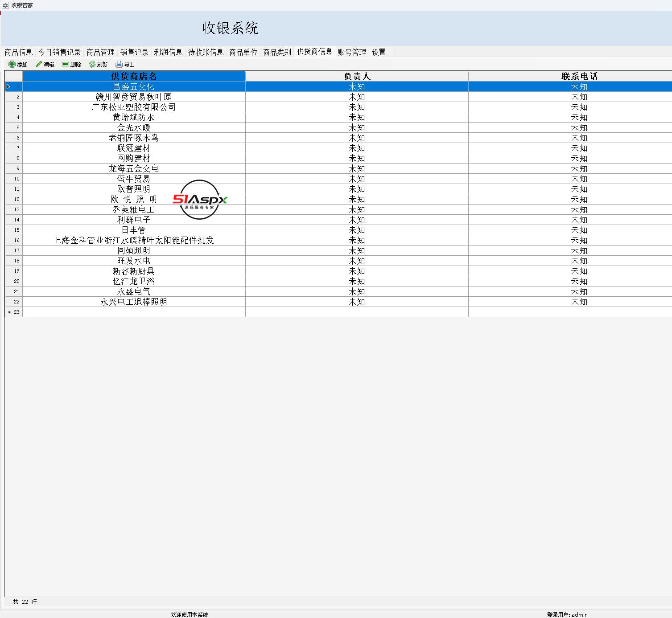Click the 联冠建材 cell

tap(134, 148)
